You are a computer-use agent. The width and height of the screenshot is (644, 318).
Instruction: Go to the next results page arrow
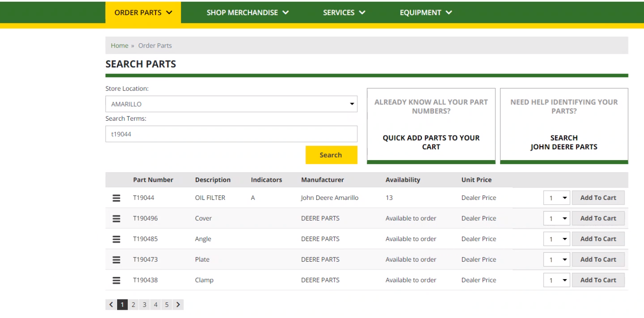tap(178, 304)
